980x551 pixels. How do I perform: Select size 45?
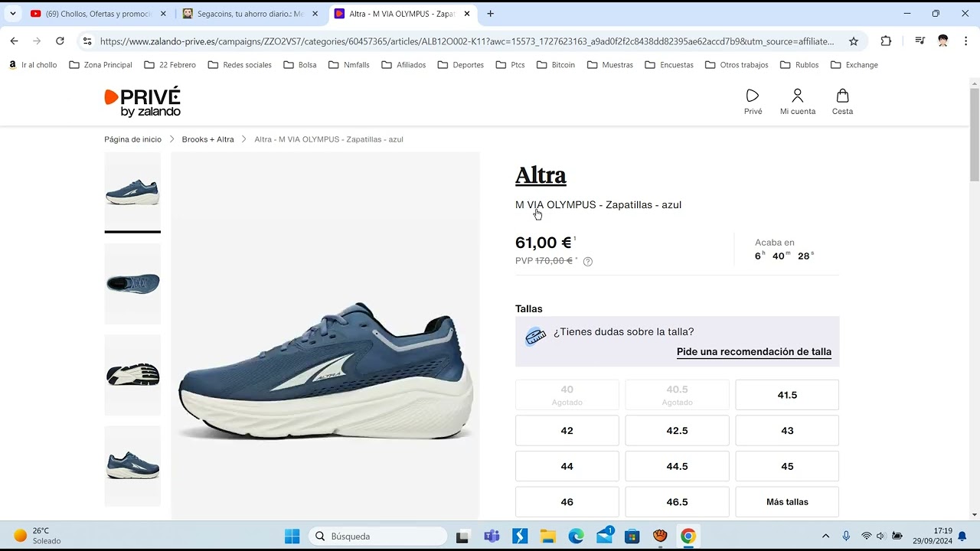click(787, 466)
